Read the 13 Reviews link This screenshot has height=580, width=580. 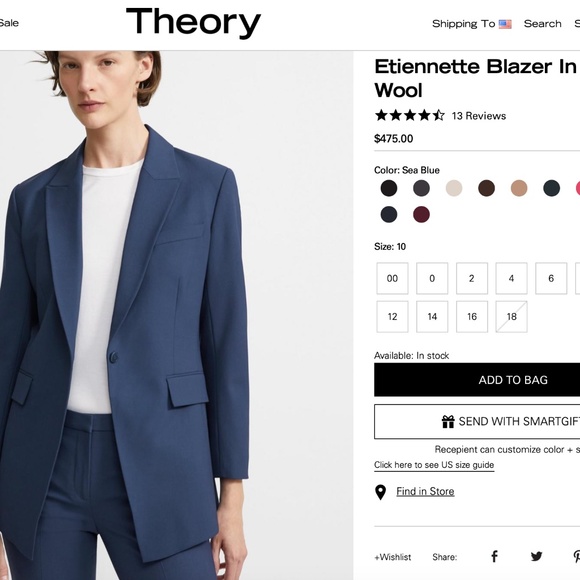click(x=479, y=116)
